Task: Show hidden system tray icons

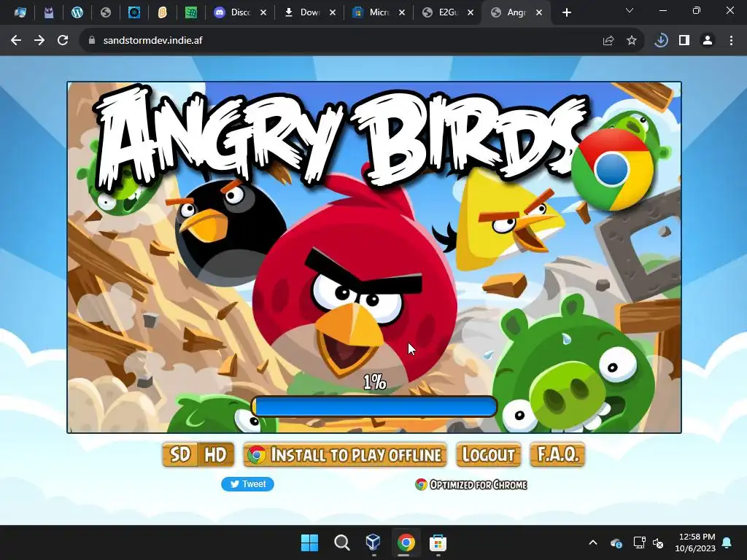Action: click(593, 542)
